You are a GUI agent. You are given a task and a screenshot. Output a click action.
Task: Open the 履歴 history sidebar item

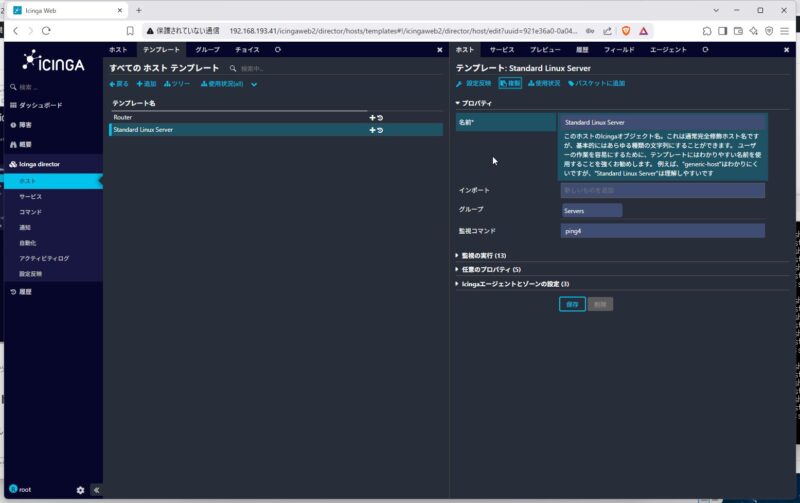[x=21, y=292]
